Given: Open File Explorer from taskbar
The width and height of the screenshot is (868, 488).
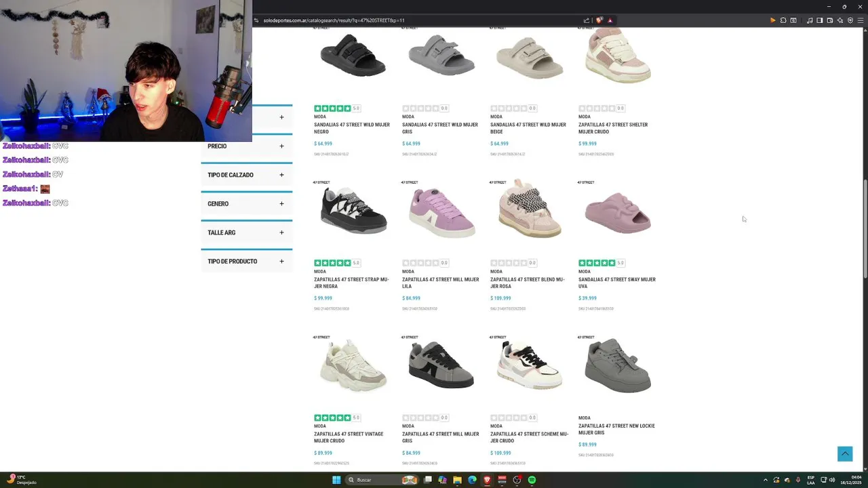Looking at the screenshot, I should pyautogui.click(x=458, y=480).
